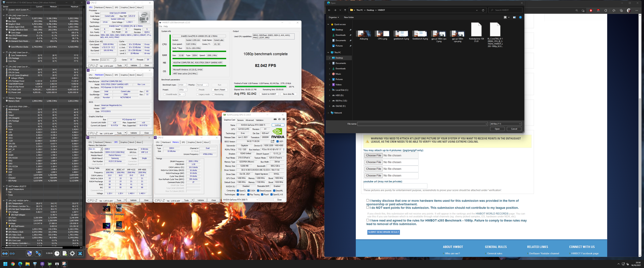Switch to Sensors tab in GPU-Z
644x268 pixels.
click(x=240, y=120)
